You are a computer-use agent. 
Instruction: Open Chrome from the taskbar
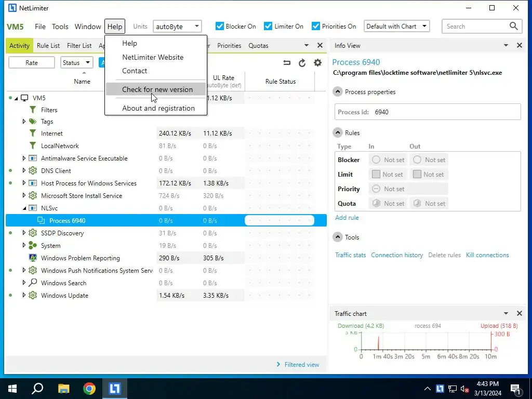[89, 389]
